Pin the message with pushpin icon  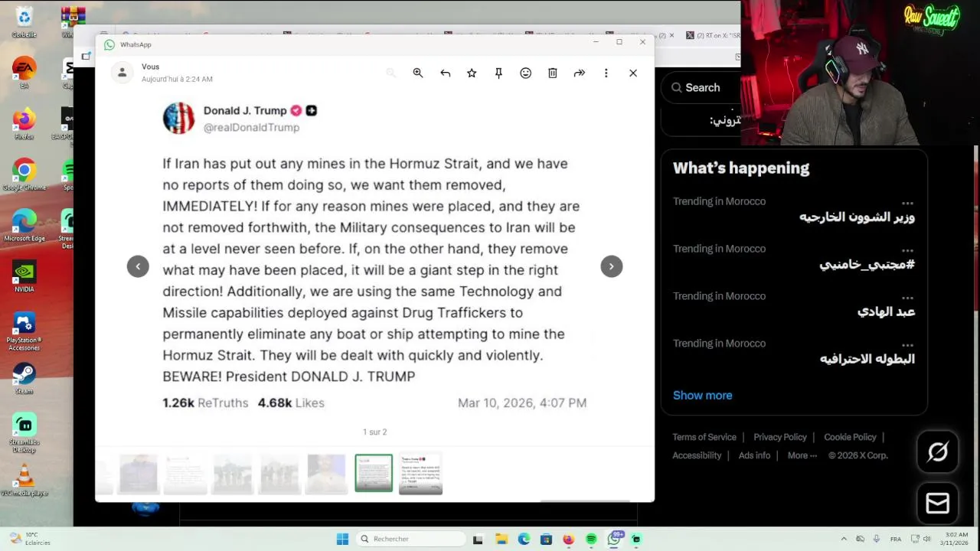click(x=498, y=73)
